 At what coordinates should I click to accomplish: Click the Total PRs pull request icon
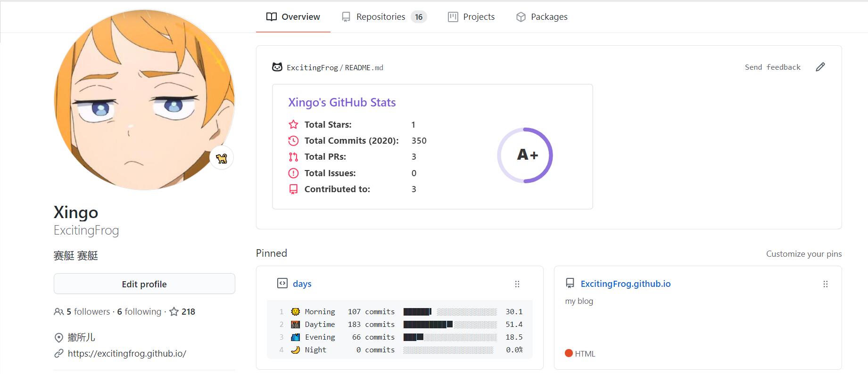click(293, 157)
